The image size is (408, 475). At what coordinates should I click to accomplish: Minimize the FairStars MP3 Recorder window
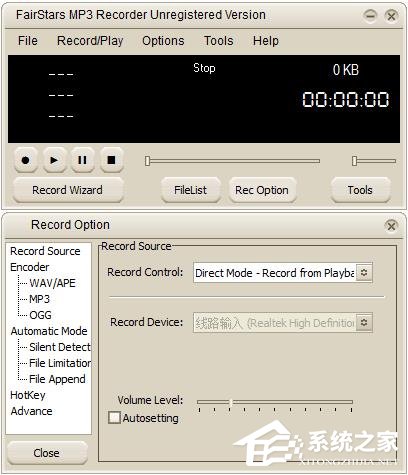point(370,15)
